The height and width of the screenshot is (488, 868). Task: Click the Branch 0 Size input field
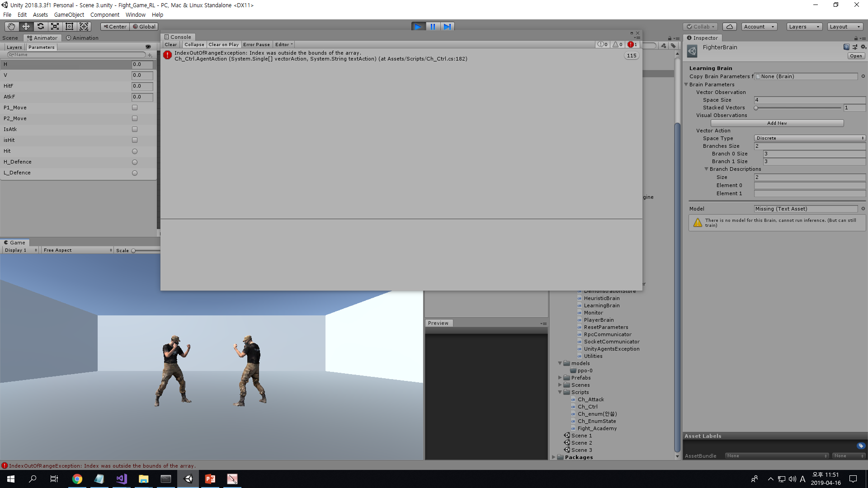[x=814, y=154]
